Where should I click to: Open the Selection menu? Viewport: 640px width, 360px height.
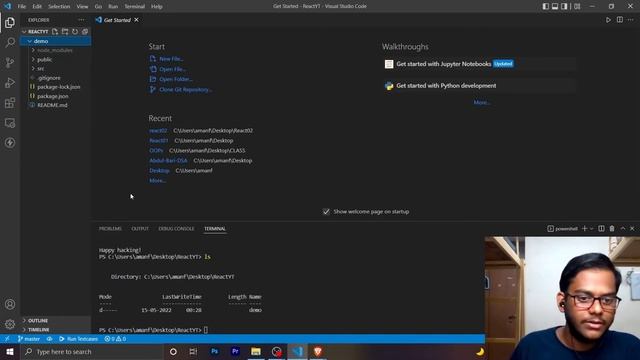[x=59, y=6]
